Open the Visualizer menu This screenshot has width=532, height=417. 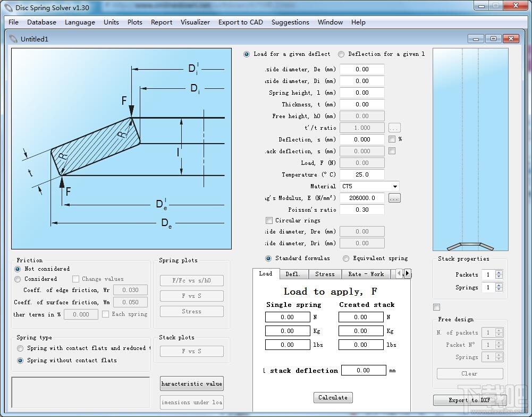pos(195,22)
